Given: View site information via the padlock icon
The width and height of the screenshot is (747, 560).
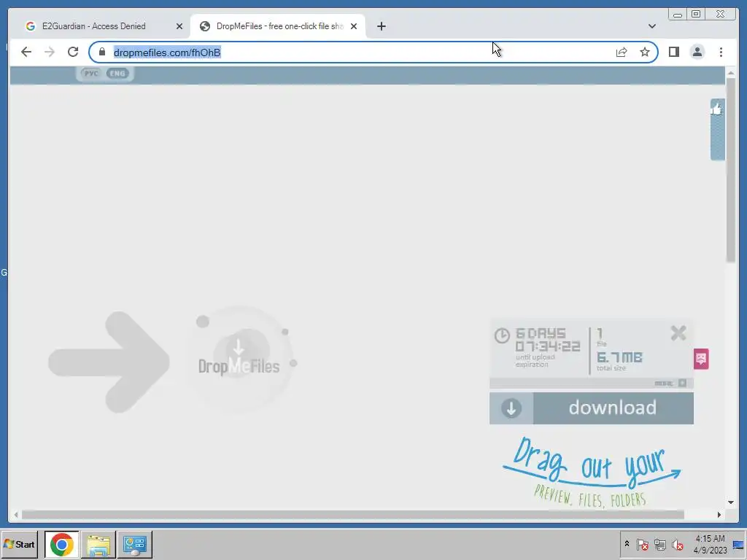Looking at the screenshot, I should click(x=102, y=52).
